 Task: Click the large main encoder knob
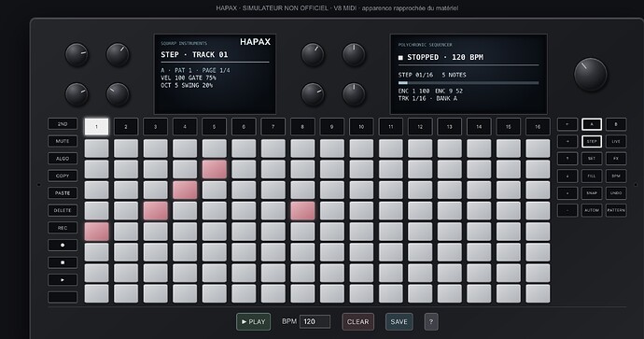click(590, 75)
